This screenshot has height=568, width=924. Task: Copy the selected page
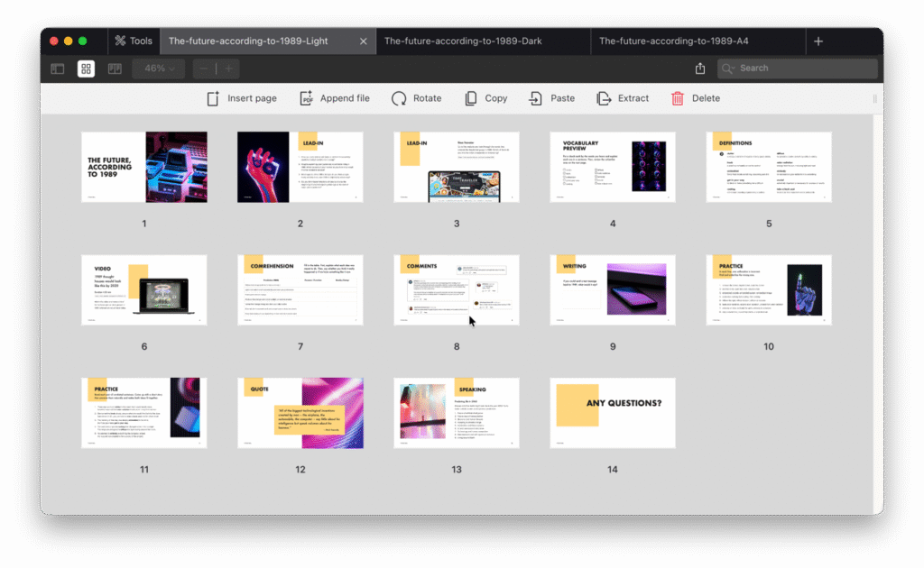click(x=471, y=98)
